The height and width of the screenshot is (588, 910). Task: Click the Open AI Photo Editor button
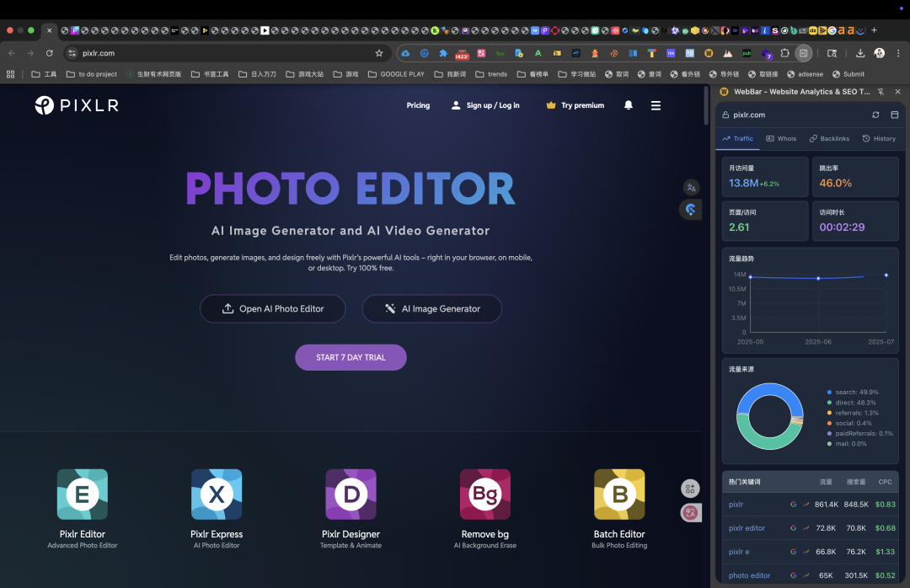(x=273, y=309)
